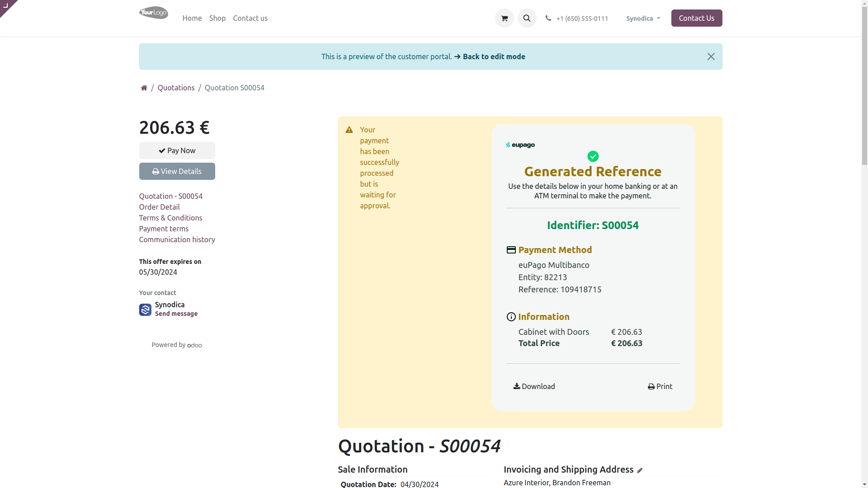This screenshot has width=868, height=488.
Task: Click the Reference: 109418715 text
Action: [560, 289]
